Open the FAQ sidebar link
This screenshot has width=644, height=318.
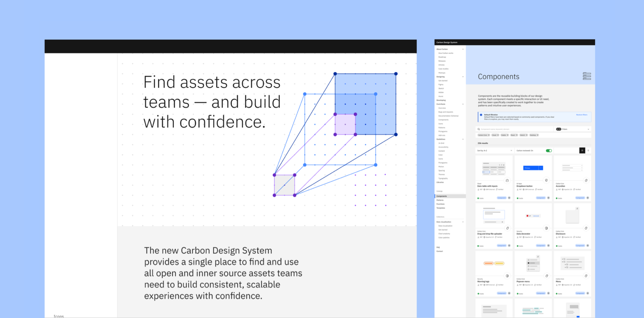click(438, 247)
